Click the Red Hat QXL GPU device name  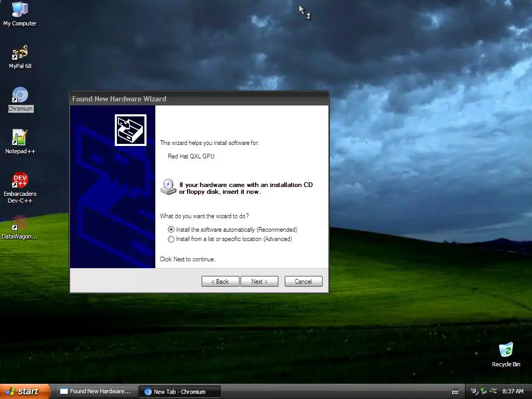pos(191,156)
